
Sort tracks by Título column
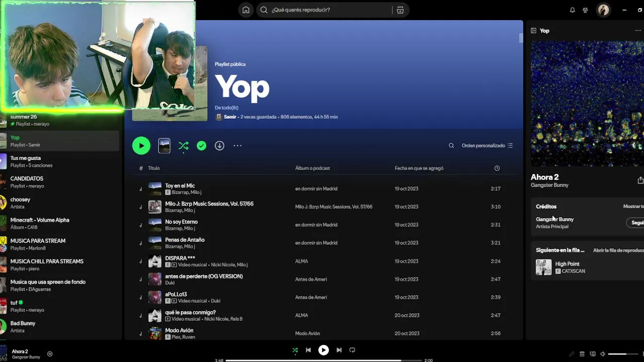(x=154, y=168)
